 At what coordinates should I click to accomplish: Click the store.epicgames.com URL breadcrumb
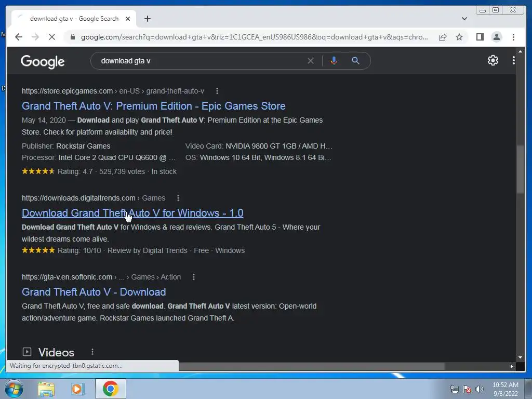coord(113,91)
